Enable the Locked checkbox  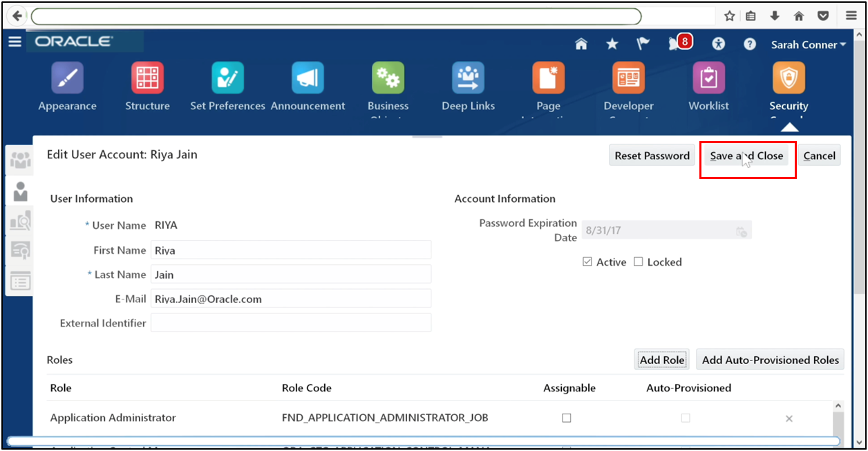click(639, 261)
